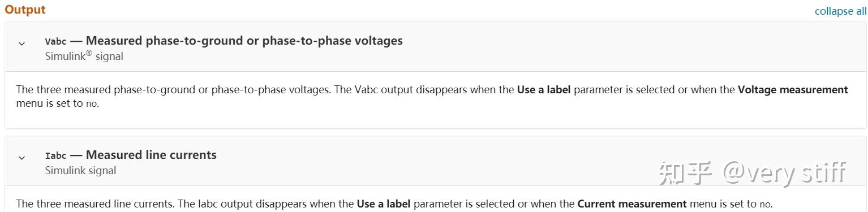Click the monospace Vabc port label

(55, 41)
